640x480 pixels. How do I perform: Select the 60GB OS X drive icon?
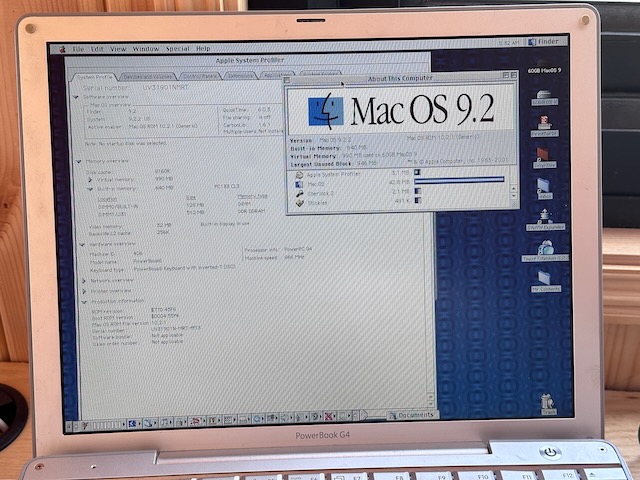tap(544, 98)
